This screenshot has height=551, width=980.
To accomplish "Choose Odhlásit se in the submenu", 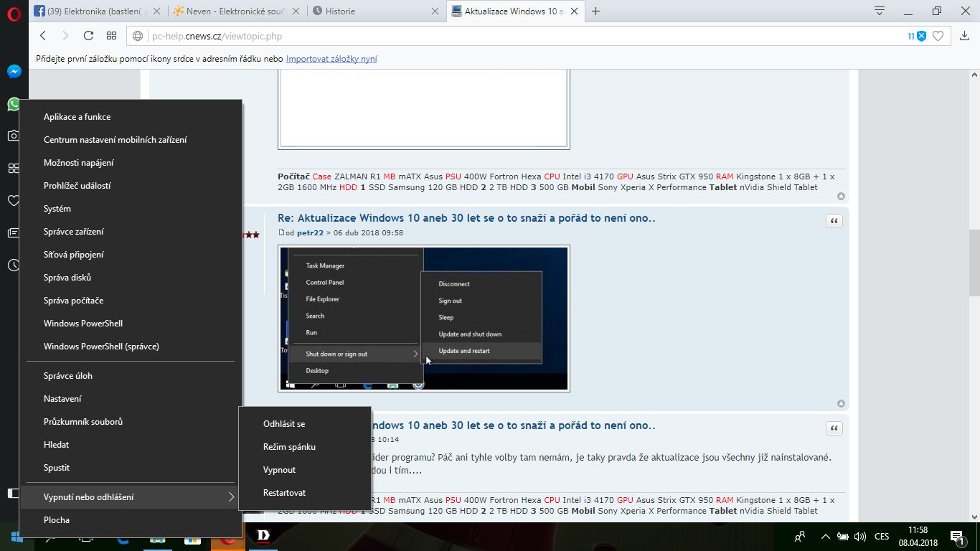I will click(x=305, y=424).
